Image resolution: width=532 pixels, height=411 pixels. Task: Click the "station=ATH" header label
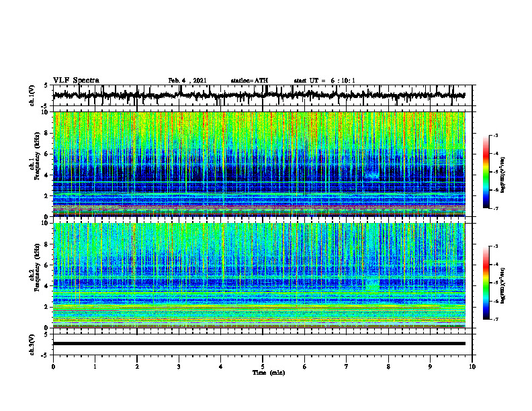(x=249, y=81)
